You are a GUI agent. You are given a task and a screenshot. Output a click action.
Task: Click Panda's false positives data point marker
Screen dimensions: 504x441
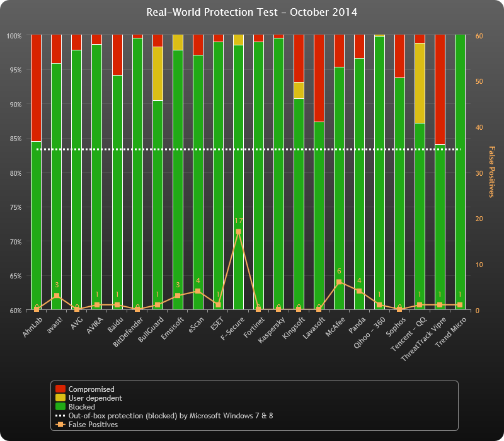[x=359, y=291]
